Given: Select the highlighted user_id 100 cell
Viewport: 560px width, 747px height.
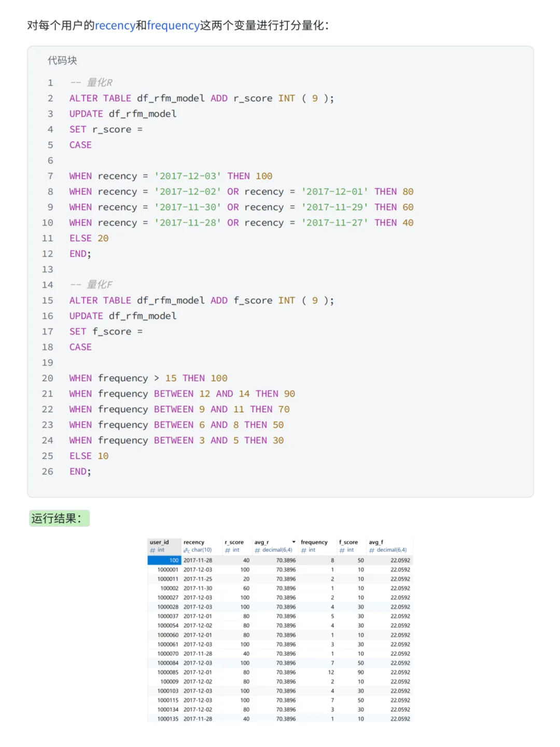Looking at the screenshot, I should point(164,560).
